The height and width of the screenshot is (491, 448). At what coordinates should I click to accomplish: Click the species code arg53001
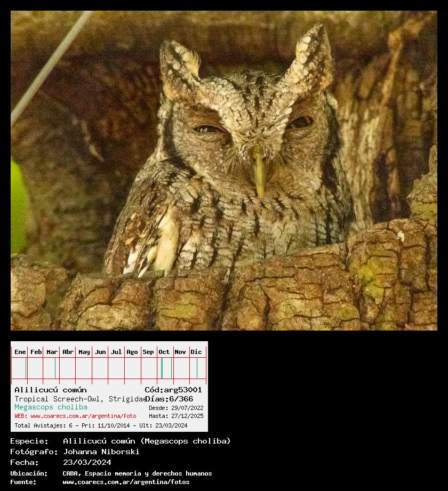[173, 390]
